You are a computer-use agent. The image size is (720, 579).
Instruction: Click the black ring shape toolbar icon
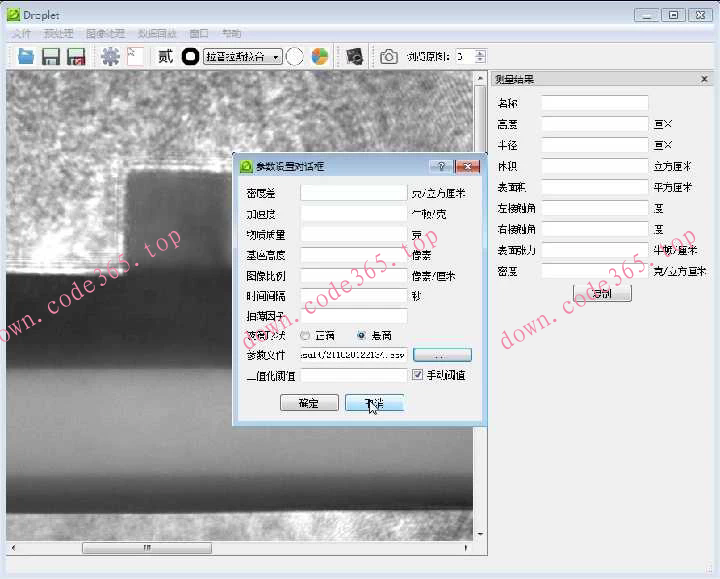190,57
